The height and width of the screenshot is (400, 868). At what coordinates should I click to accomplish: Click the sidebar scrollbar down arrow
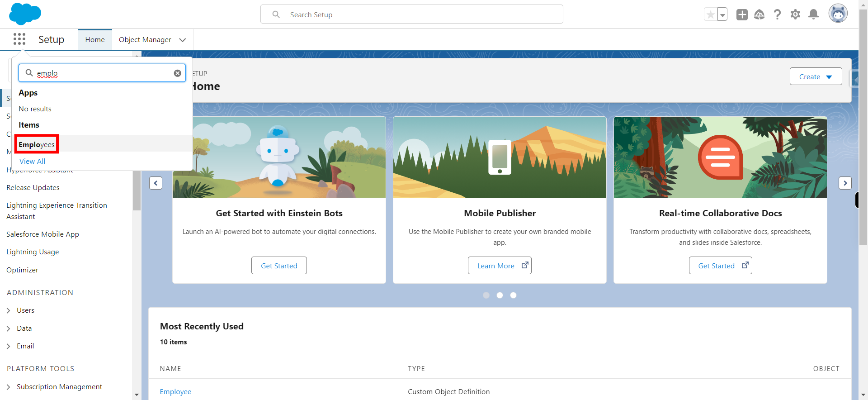pyautogui.click(x=137, y=395)
